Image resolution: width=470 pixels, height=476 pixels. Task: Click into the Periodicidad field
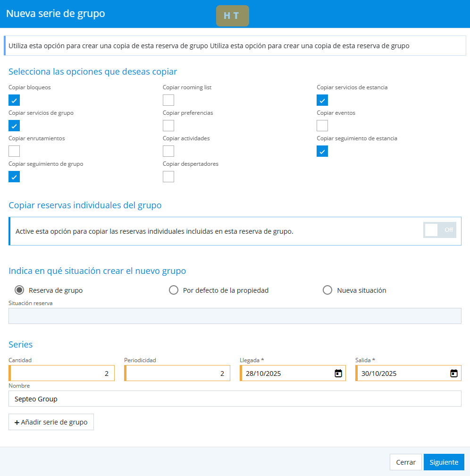[x=177, y=373]
